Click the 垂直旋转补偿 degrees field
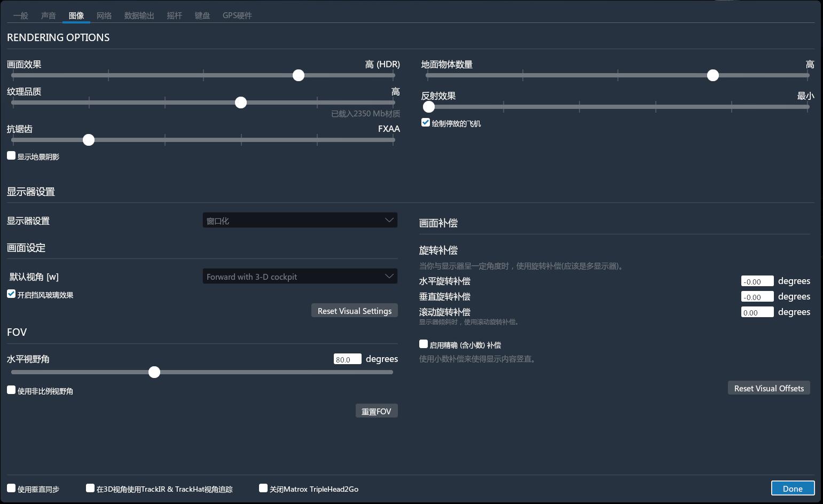This screenshot has width=823, height=504. tap(757, 297)
